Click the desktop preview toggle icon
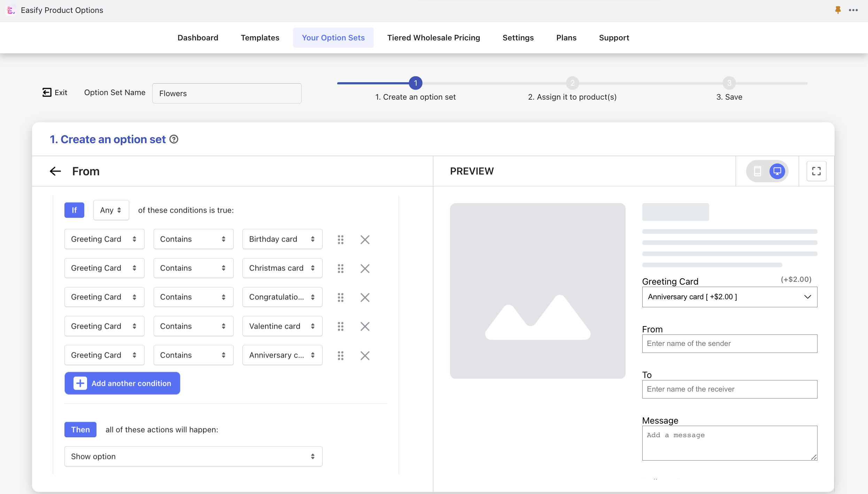The image size is (868, 494). tap(777, 171)
